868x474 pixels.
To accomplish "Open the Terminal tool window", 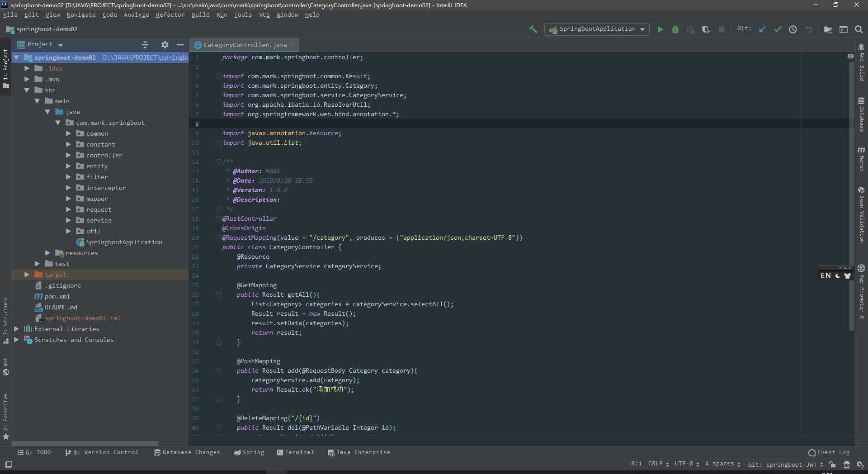I will 295,452.
